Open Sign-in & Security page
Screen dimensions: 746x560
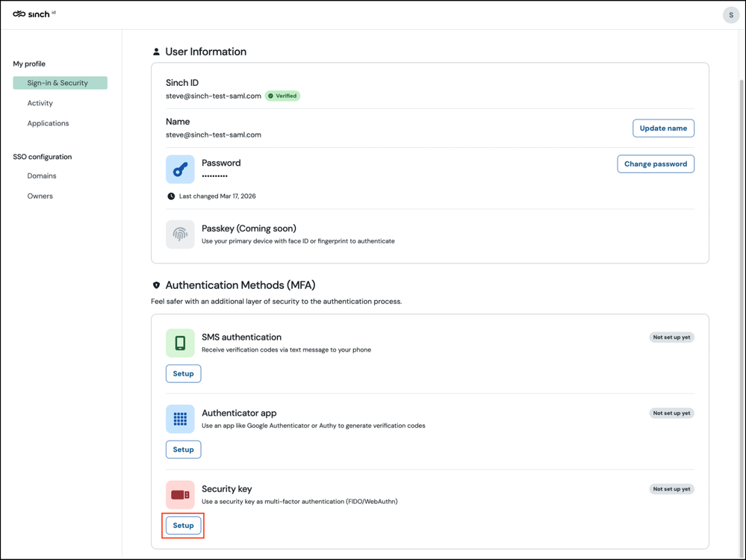[x=60, y=83]
